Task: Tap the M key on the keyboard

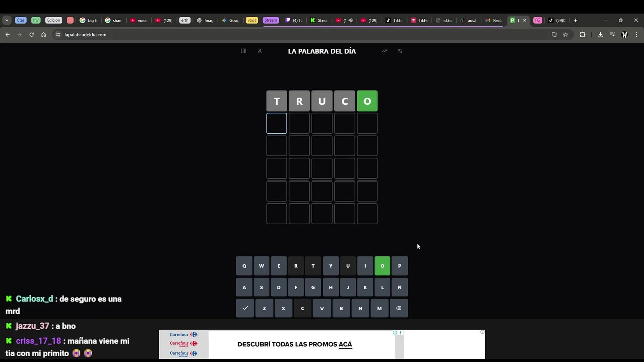Action: (379, 308)
